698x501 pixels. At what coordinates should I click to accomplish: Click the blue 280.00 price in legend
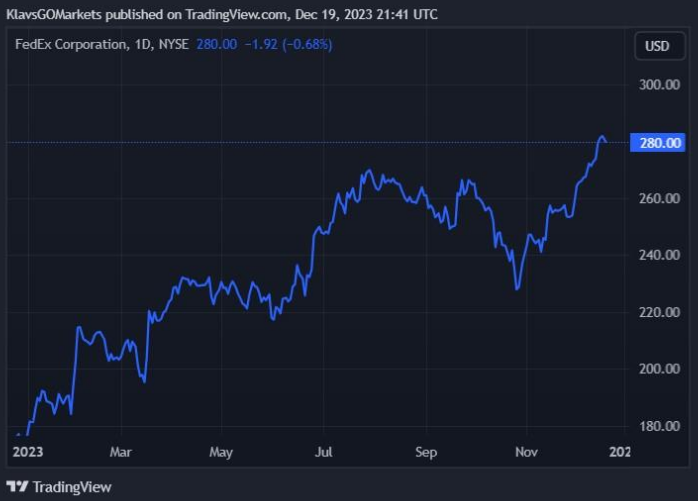217,44
